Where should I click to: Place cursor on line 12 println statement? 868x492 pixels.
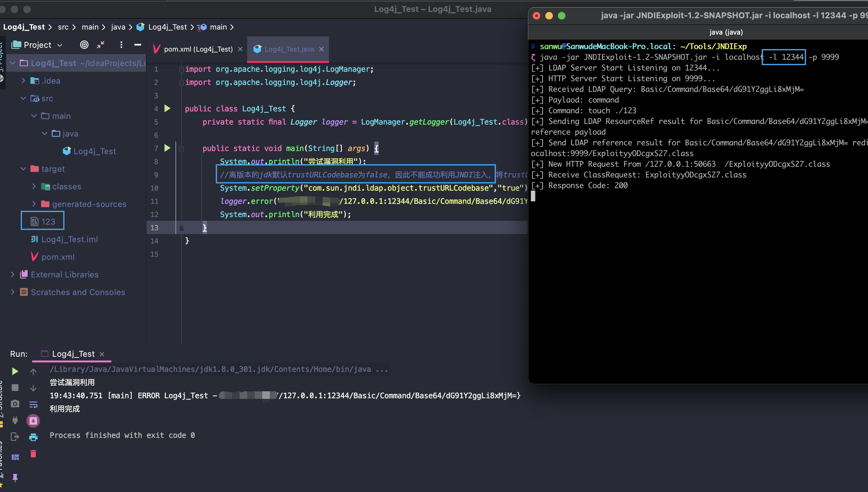tap(285, 214)
